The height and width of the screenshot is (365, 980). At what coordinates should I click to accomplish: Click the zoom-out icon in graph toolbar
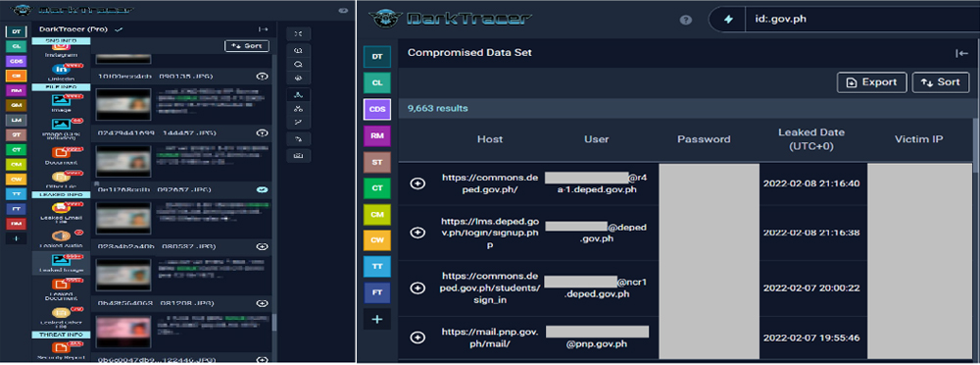[298, 64]
